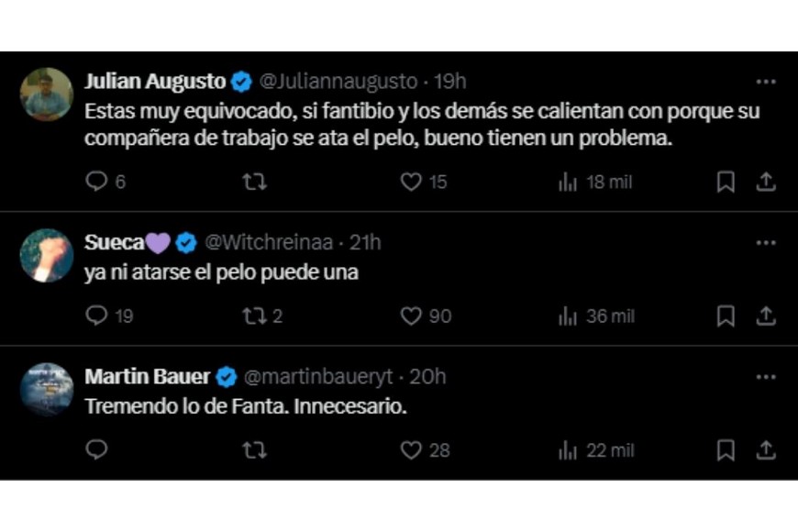Screen dimensions: 798x532
Task: Open Julian Augusto's profile picture
Action: click(46, 87)
